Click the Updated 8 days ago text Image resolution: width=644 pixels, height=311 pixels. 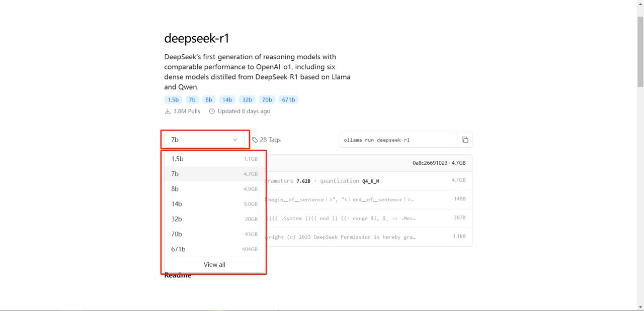coord(239,111)
